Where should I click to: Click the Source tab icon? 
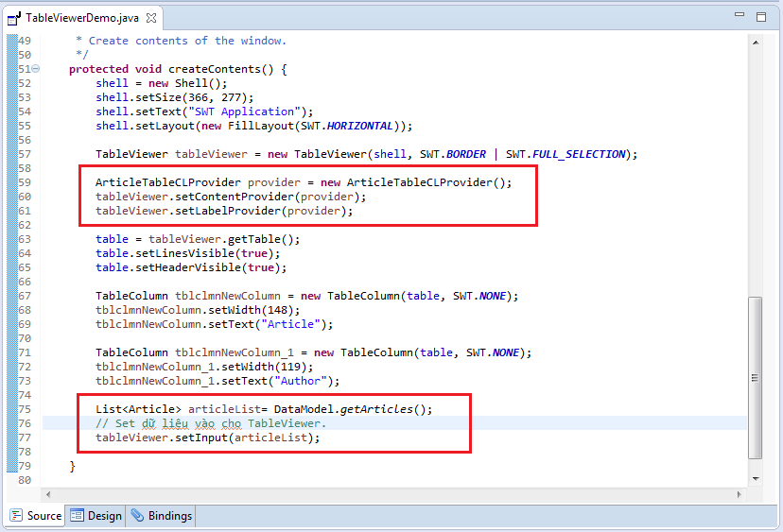[16, 516]
